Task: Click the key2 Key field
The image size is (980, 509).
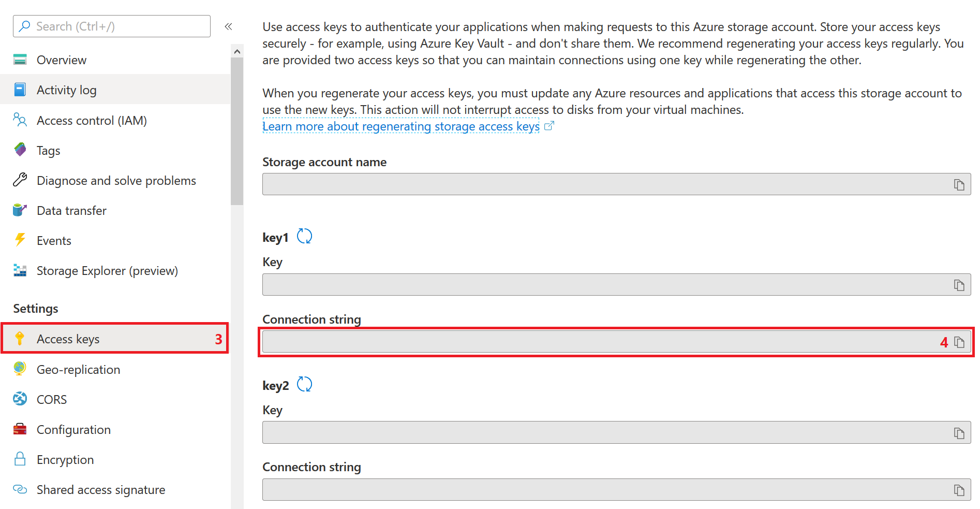Action: (x=616, y=432)
